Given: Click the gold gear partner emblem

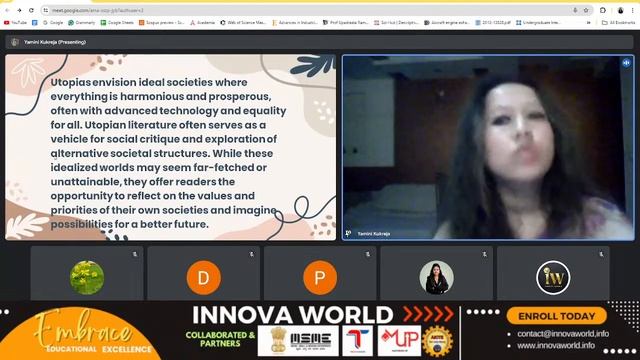Looking at the screenshot, I should [x=438, y=341].
